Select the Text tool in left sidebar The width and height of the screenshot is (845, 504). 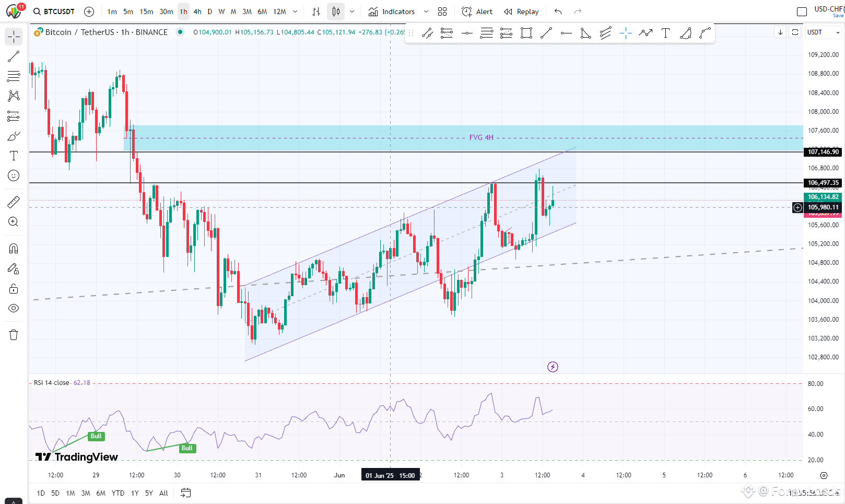[x=14, y=156]
